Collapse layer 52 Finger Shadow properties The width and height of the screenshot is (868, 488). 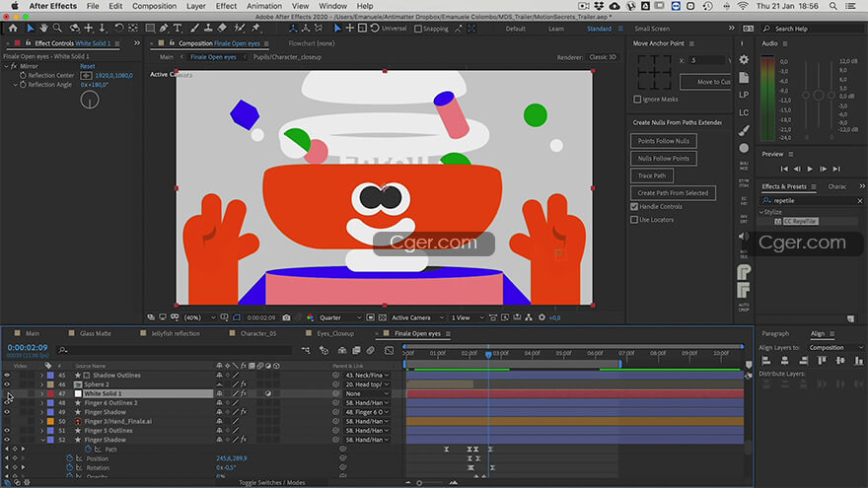click(41, 440)
